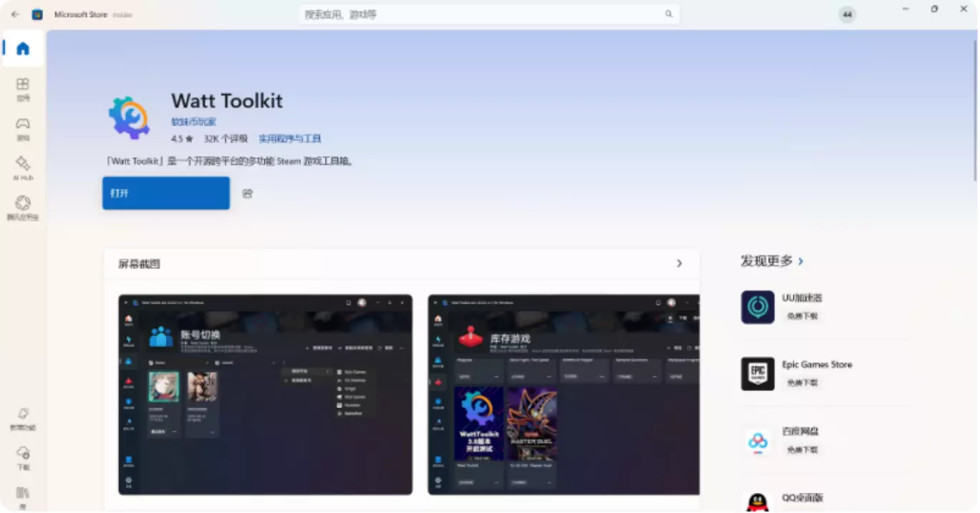This screenshot has height=513, width=980.
Task: Open 发现更多 using its chevron arrow
Action: click(800, 261)
